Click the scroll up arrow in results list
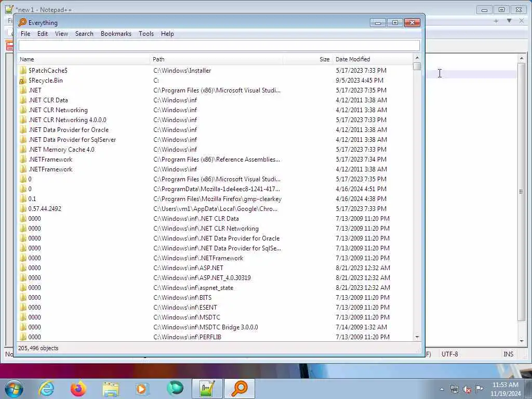 417,57
